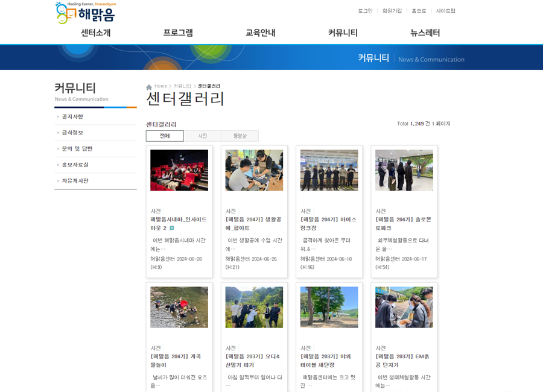Click the excerpt starting 이번 해맑음시네마 시간
The image size is (543, 392).
pos(178,244)
